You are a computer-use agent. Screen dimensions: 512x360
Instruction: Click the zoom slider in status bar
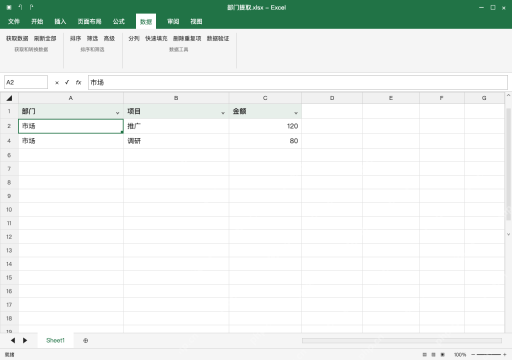pos(489,355)
